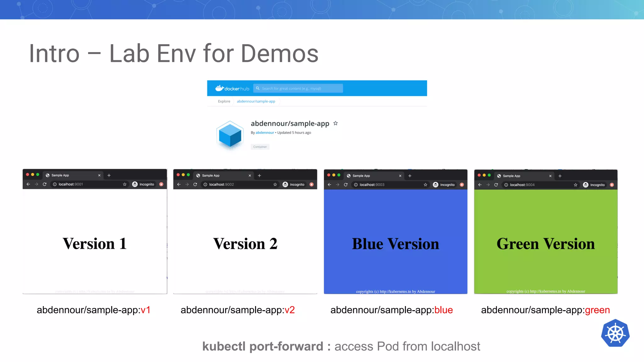The height and width of the screenshot is (362, 644).
Task: Click the Kubernetes wheel logo
Action: pyautogui.click(x=615, y=333)
